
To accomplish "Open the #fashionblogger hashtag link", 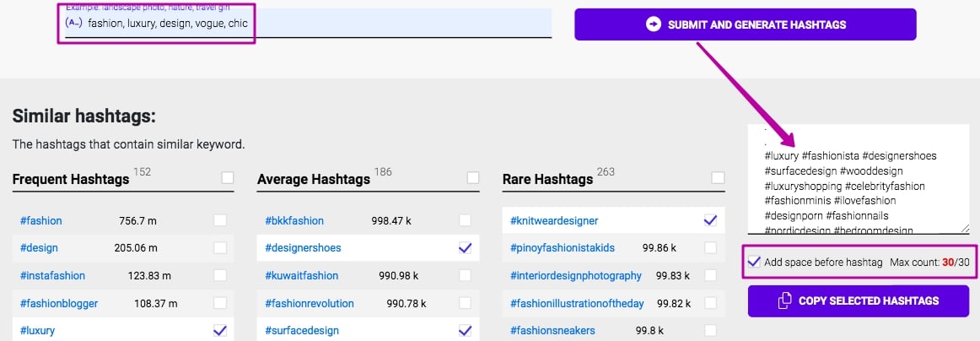I will tap(59, 304).
